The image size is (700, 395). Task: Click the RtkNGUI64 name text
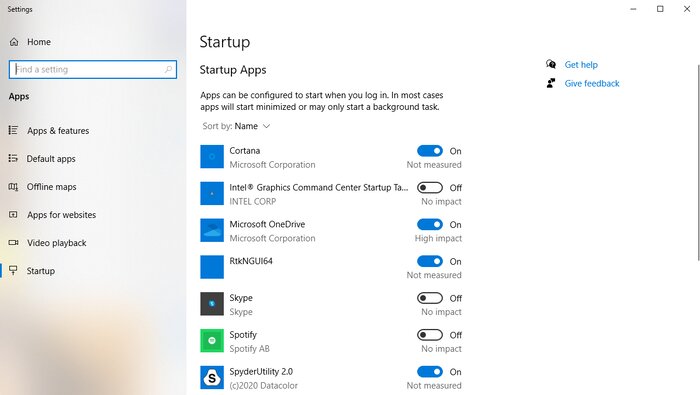[251, 261]
